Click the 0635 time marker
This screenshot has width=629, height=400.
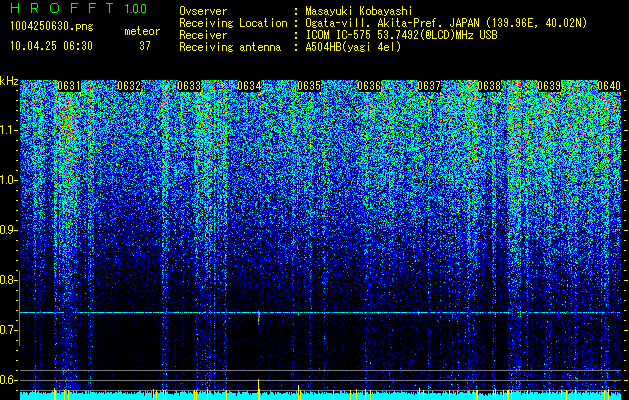click(x=309, y=86)
